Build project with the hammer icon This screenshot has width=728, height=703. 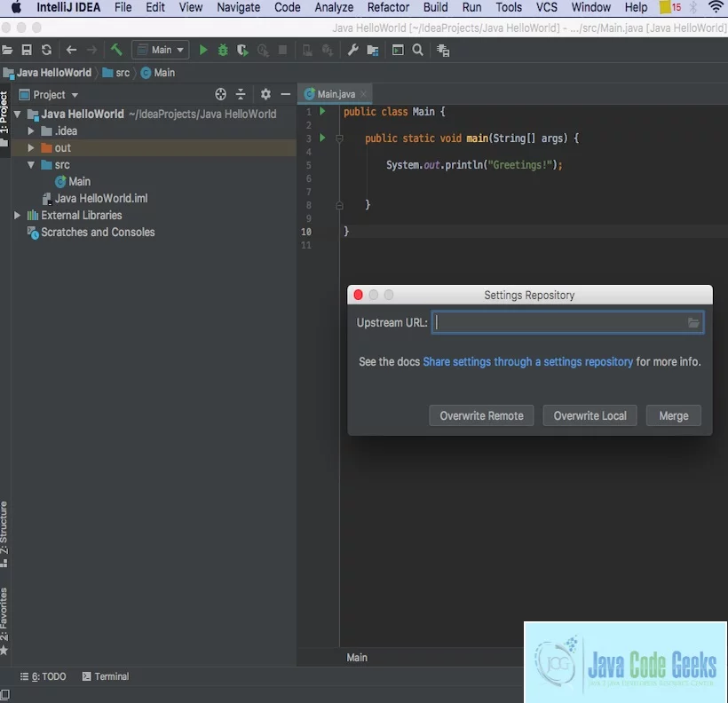(x=116, y=49)
